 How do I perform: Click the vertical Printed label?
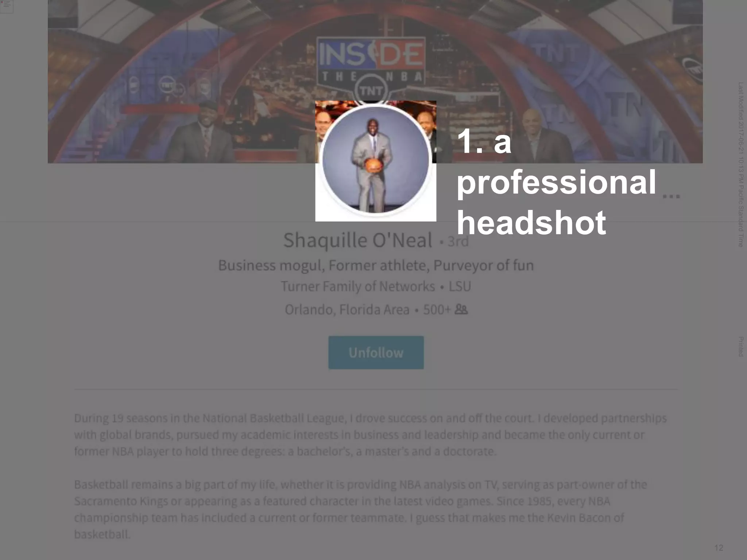[740, 346]
